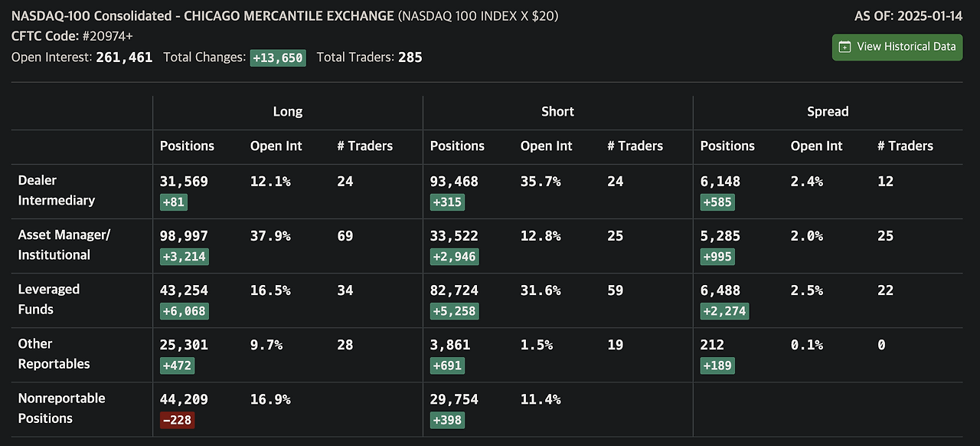
Task: Click the +3,214 Asset Manager long badge
Action: pyautogui.click(x=184, y=257)
